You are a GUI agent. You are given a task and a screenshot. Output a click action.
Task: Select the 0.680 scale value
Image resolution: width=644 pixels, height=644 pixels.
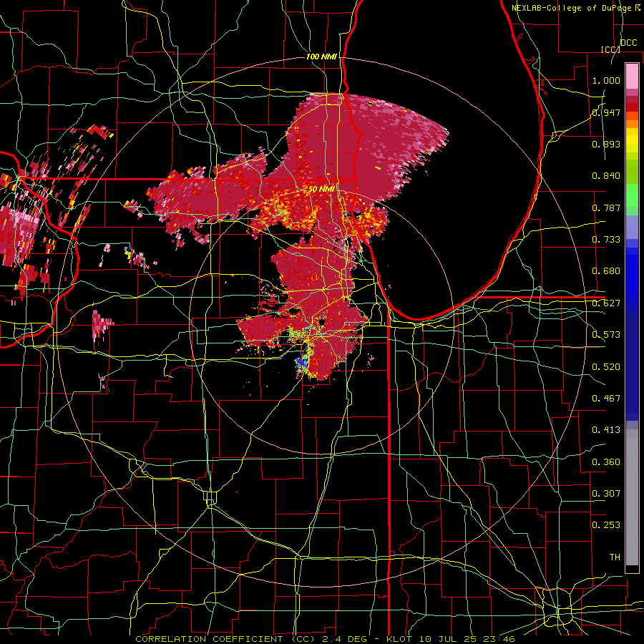point(606,271)
